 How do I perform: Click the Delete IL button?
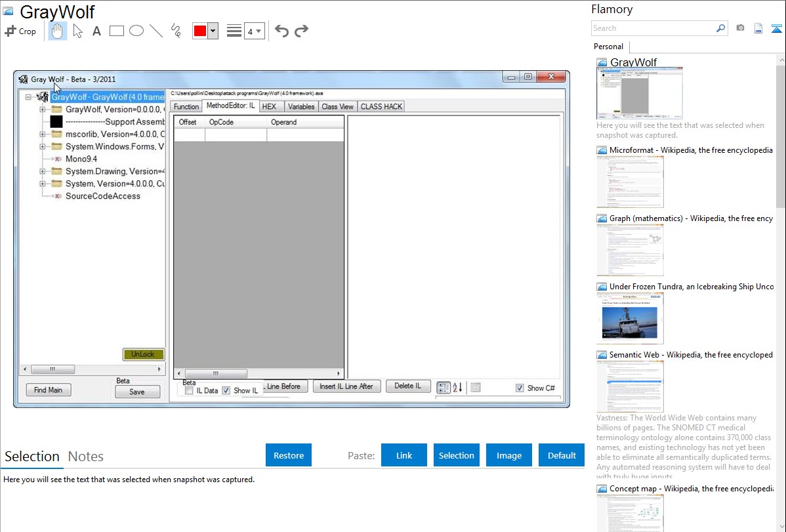coord(408,386)
